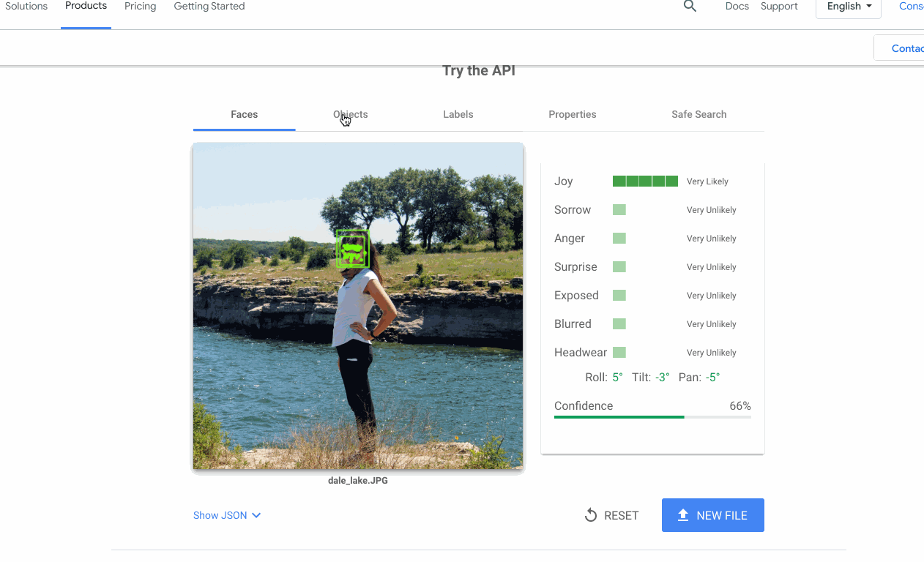This screenshot has height=562, width=924.
Task: Click the circular arrow reset icon
Action: click(590, 514)
